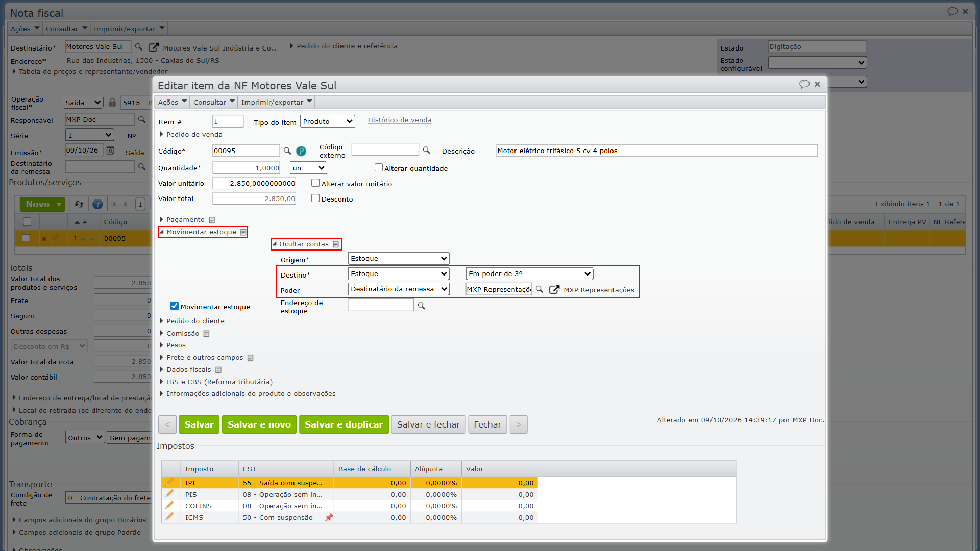Click the blue help icon in Produtos/serviços toolbar
The height and width of the screenshot is (551, 980).
(97, 205)
